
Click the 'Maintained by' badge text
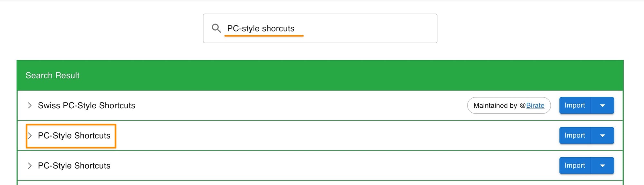click(495, 105)
